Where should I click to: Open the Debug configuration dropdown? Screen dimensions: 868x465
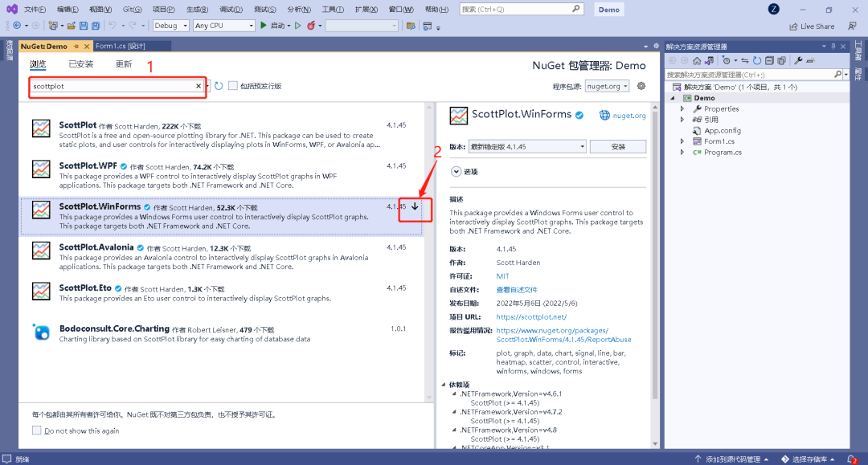170,26
